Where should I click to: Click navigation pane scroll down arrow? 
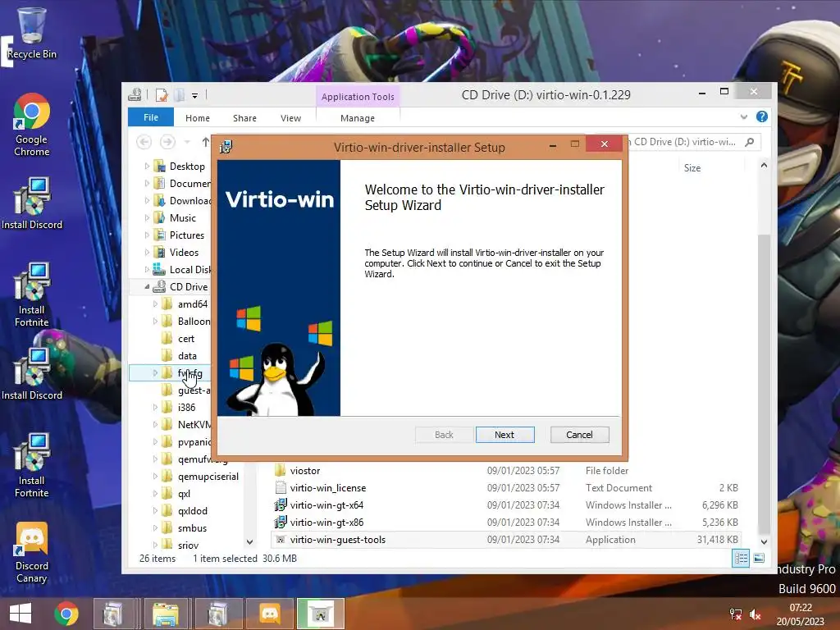(x=249, y=542)
